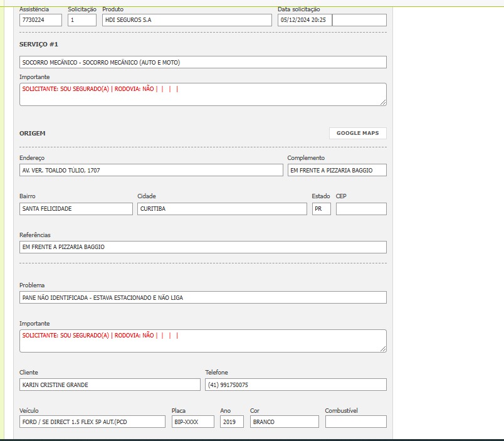Click the Cor field BRANCO

285,422
